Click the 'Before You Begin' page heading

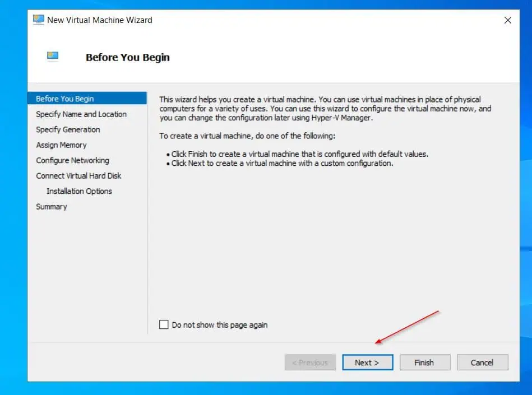coord(128,57)
